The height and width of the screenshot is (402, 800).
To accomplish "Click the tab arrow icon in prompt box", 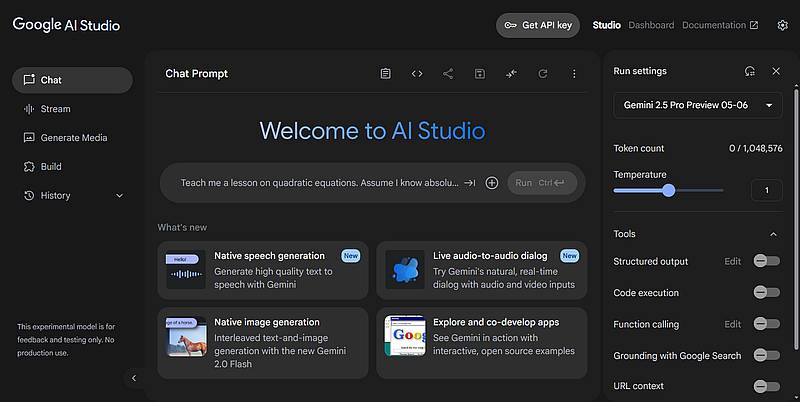I will tap(470, 183).
